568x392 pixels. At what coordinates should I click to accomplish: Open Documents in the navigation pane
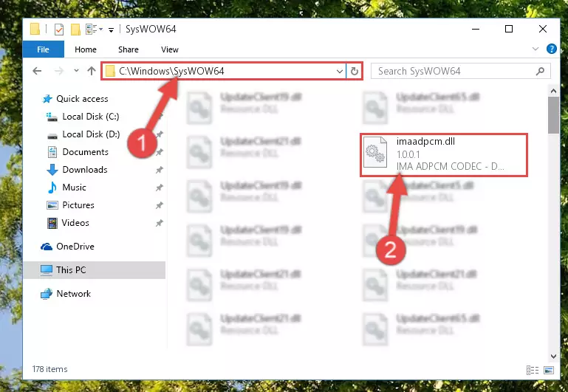tap(85, 152)
